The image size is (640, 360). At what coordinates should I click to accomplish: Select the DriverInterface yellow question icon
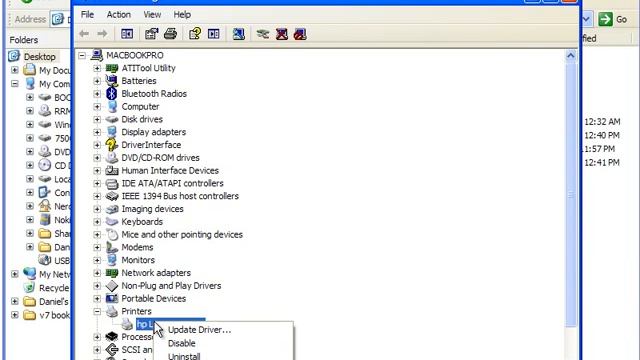(111, 144)
